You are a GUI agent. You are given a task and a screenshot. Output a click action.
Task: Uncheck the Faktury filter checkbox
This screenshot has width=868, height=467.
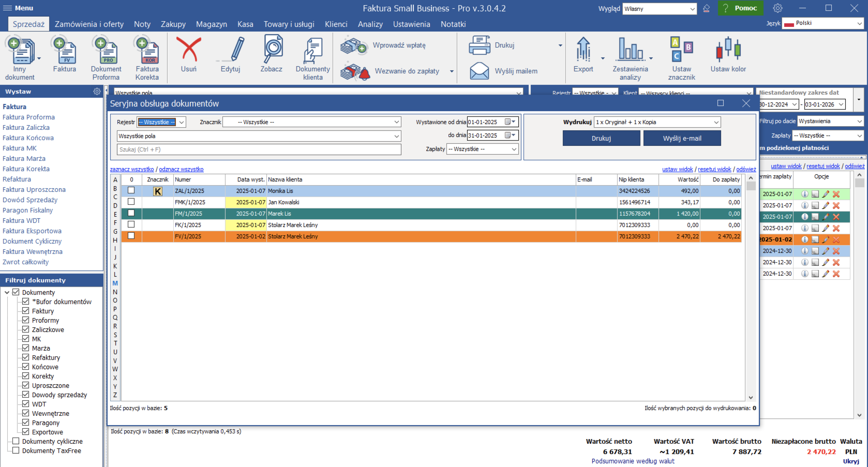click(x=26, y=311)
